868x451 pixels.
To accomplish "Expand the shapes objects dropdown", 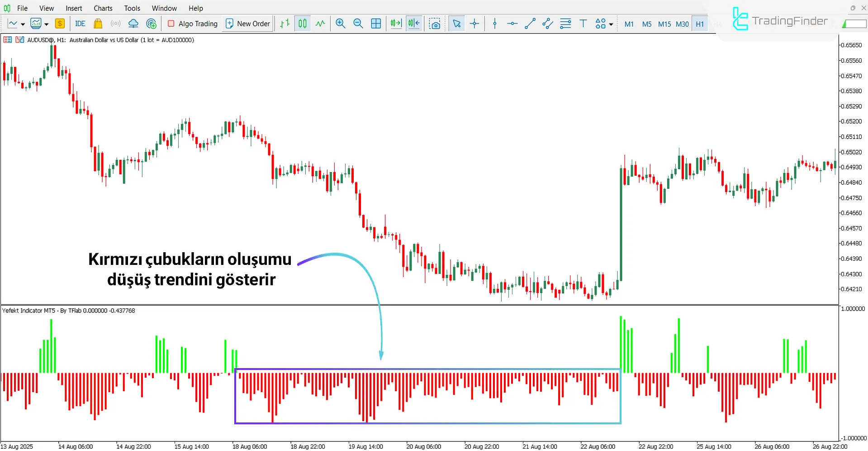I will point(611,24).
